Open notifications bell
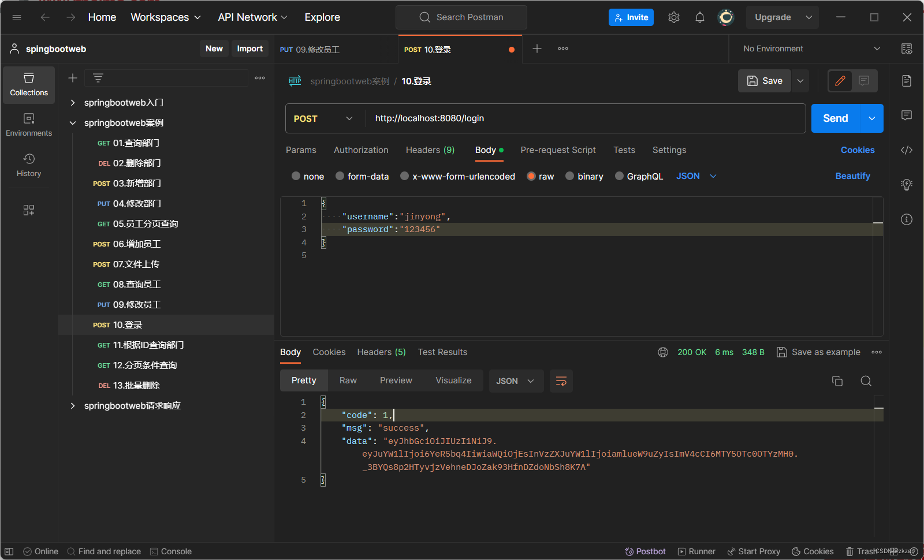This screenshot has height=560, width=924. tap(700, 17)
